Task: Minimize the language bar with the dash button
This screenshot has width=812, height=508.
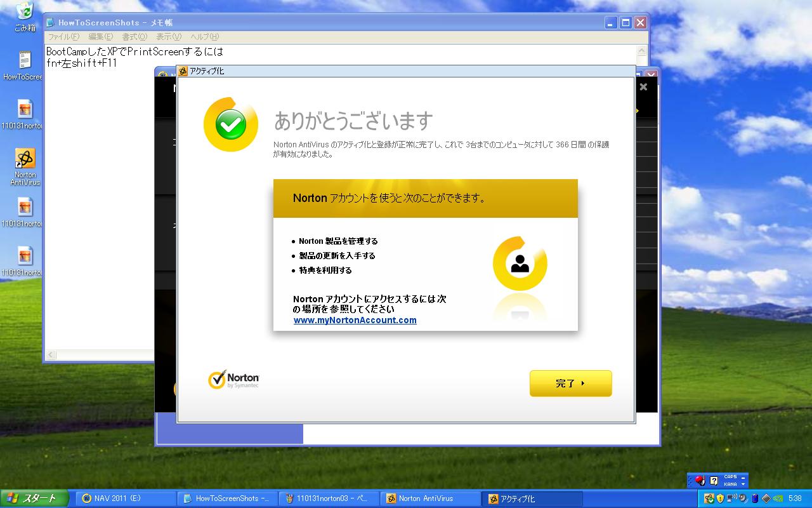Action: click(x=743, y=477)
